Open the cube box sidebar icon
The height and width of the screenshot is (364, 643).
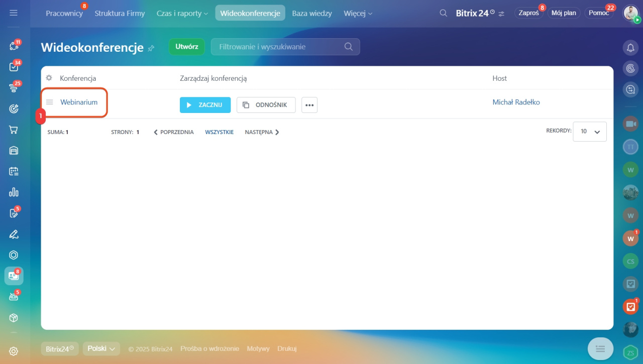14,318
